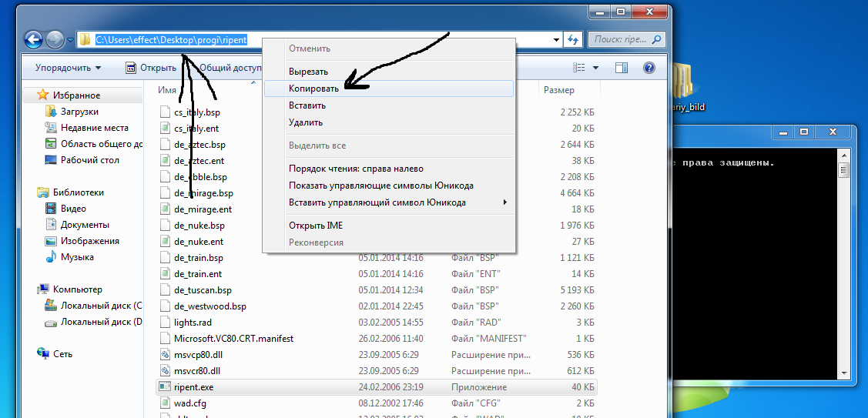Open Видео library
Viewport: 868px width, 418px height.
(x=65, y=209)
